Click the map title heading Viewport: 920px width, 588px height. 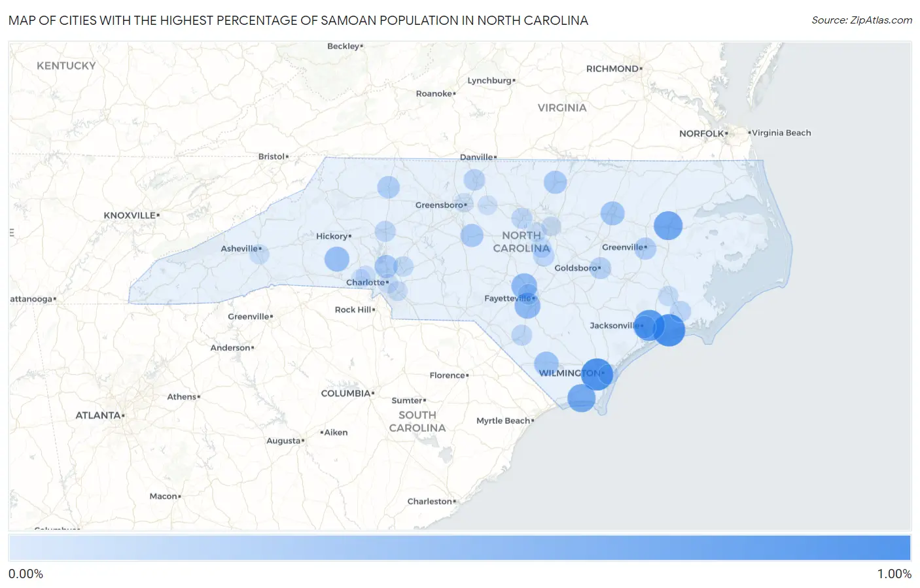coord(298,20)
